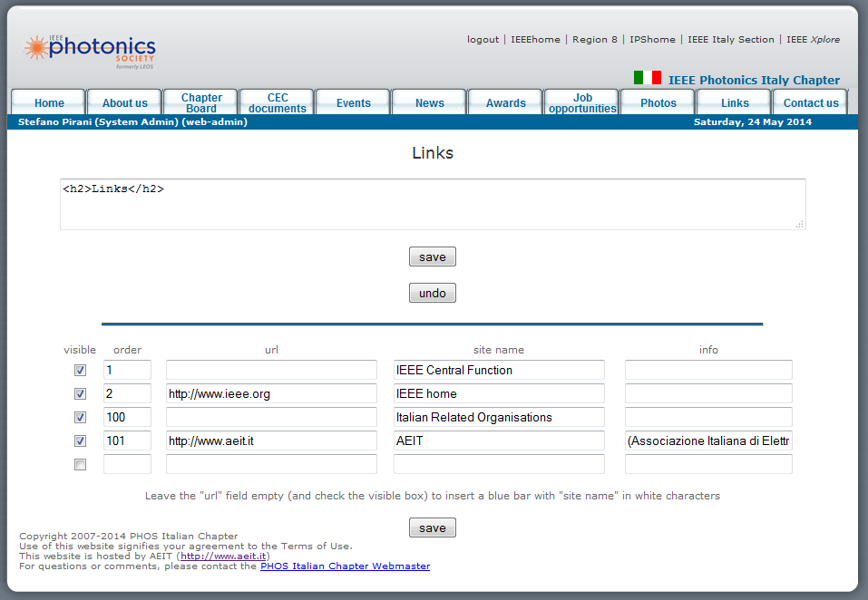Edit the Associazione Italiana info field
This screenshot has height=600, width=868.
(x=708, y=440)
